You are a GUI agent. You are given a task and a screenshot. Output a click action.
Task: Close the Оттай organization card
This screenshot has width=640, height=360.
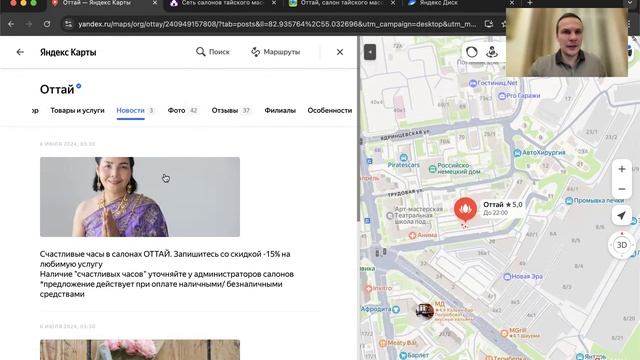click(x=340, y=52)
